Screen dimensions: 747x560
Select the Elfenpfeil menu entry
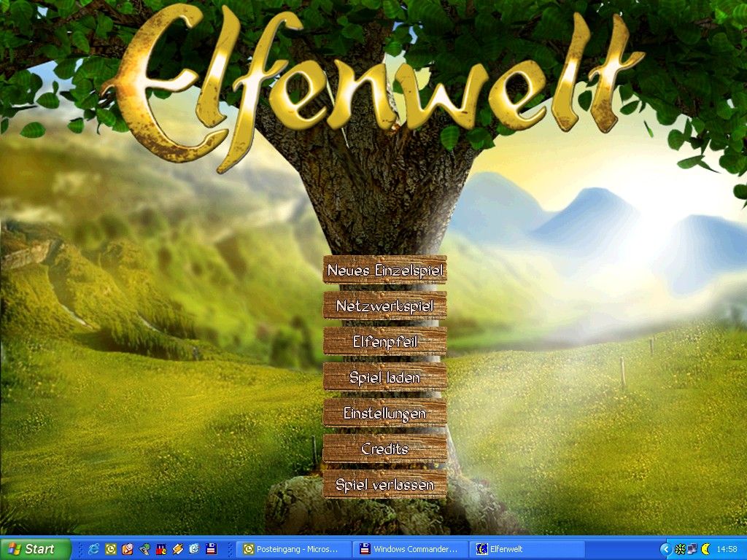[384, 341]
